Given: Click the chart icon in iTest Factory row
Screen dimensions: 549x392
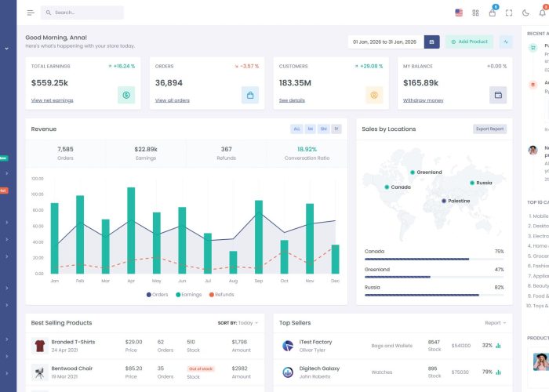Looking at the screenshot, I should coord(498,346).
